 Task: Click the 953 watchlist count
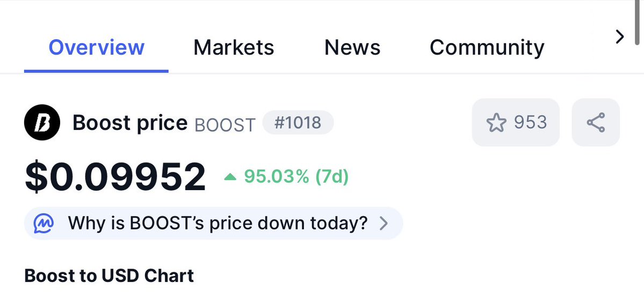(531, 122)
